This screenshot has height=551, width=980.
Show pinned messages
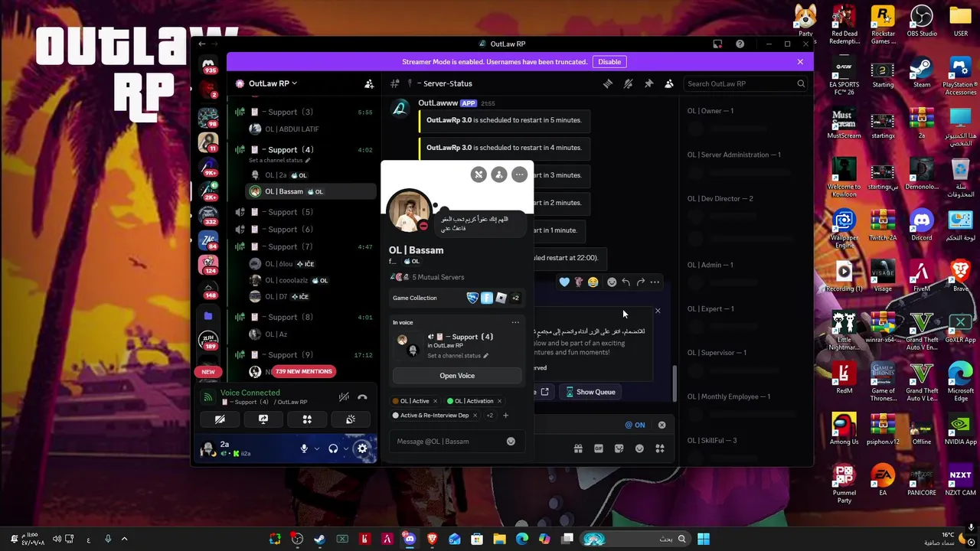coord(648,83)
